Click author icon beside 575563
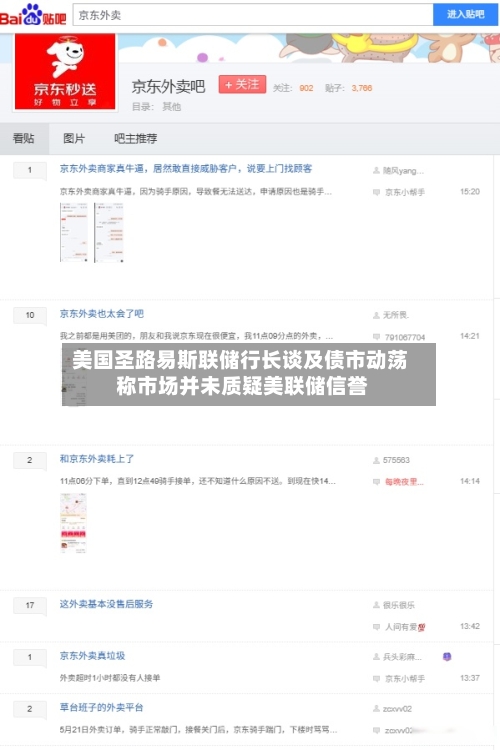This screenshot has width=500, height=750. [x=376, y=460]
